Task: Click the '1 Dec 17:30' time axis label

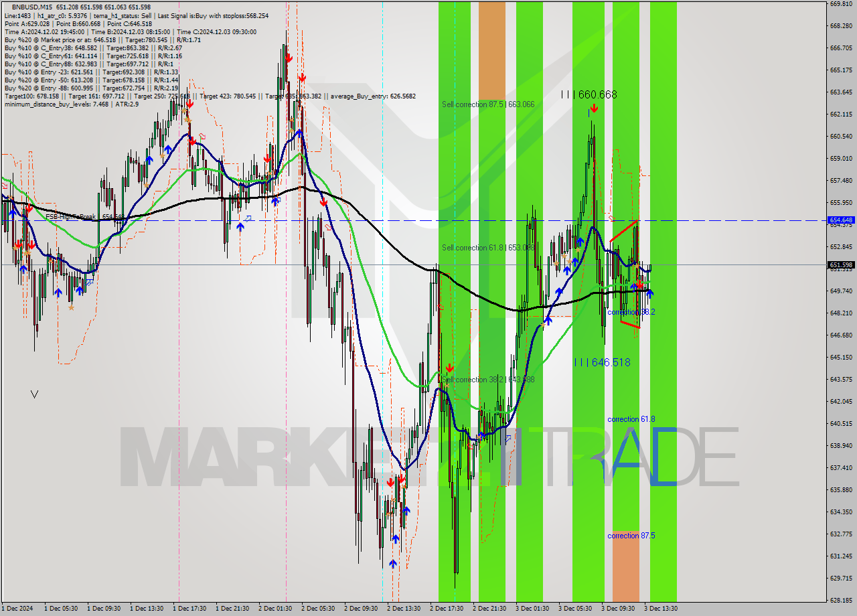Action: click(x=189, y=609)
